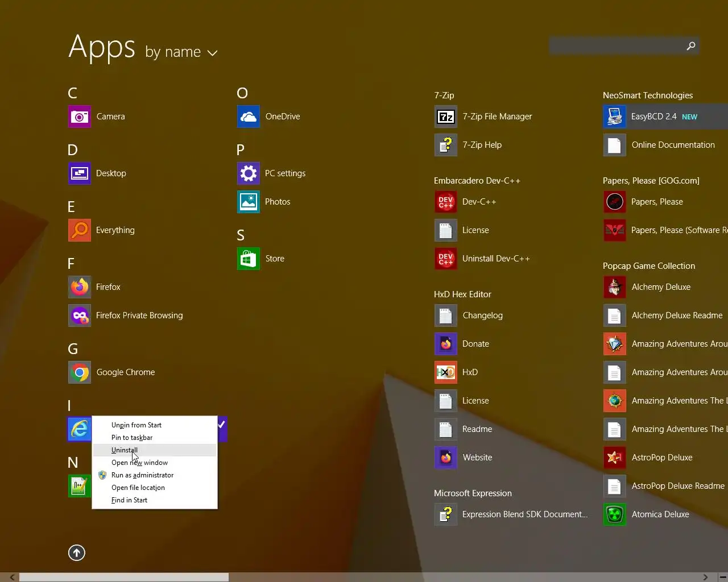Click the Desktop tile icon
This screenshot has height=582, width=728.
pyautogui.click(x=80, y=173)
